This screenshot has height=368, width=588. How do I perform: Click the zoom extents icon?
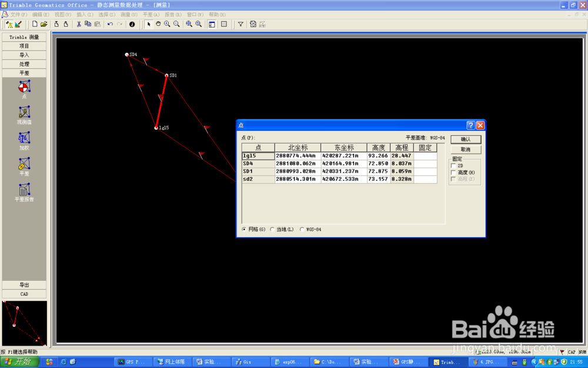coord(189,24)
